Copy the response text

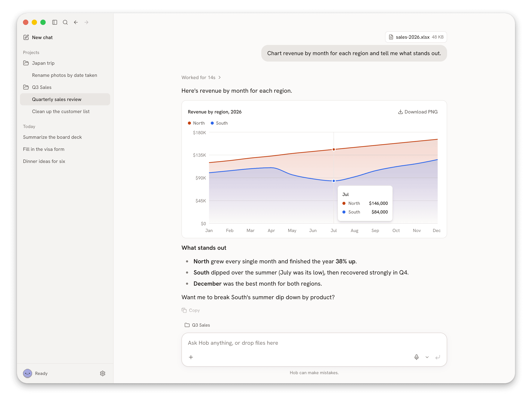[x=191, y=310]
